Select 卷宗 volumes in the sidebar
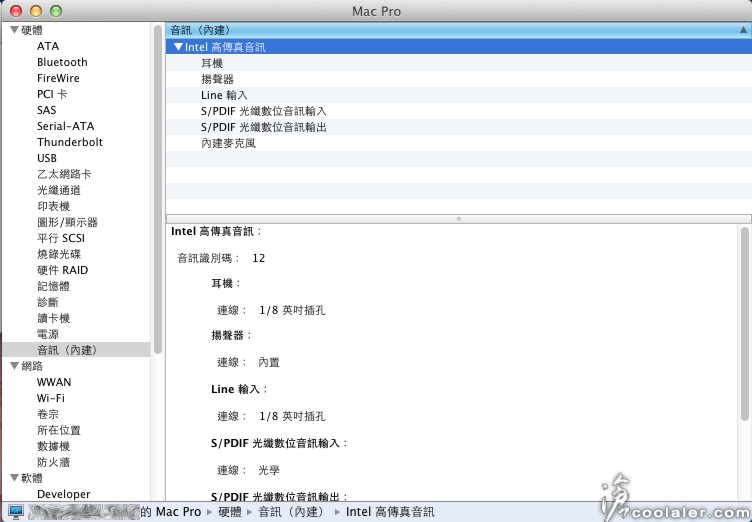This screenshot has height=522, width=752. click(x=48, y=414)
